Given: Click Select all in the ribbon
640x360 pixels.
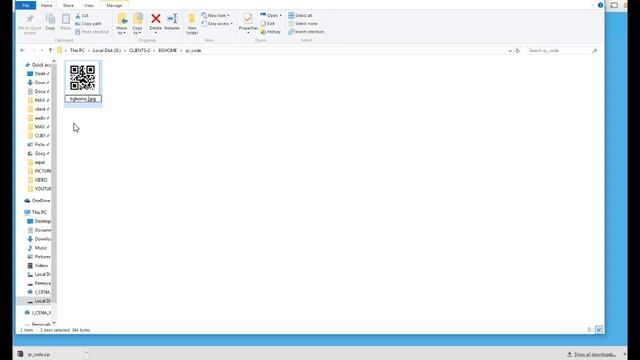Looking at the screenshot, I should click(x=300, y=16).
